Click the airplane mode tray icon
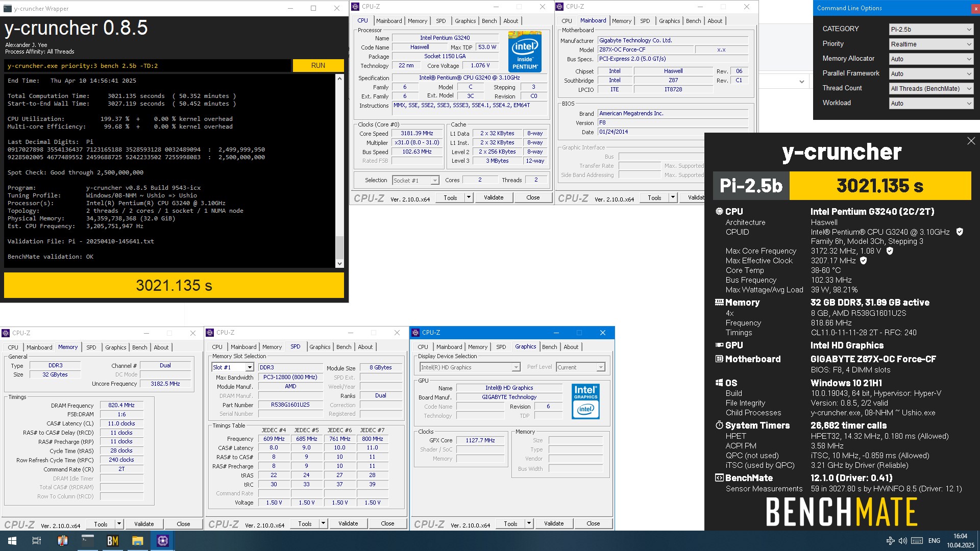This screenshot has height=551, width=980. click(890, 541)
